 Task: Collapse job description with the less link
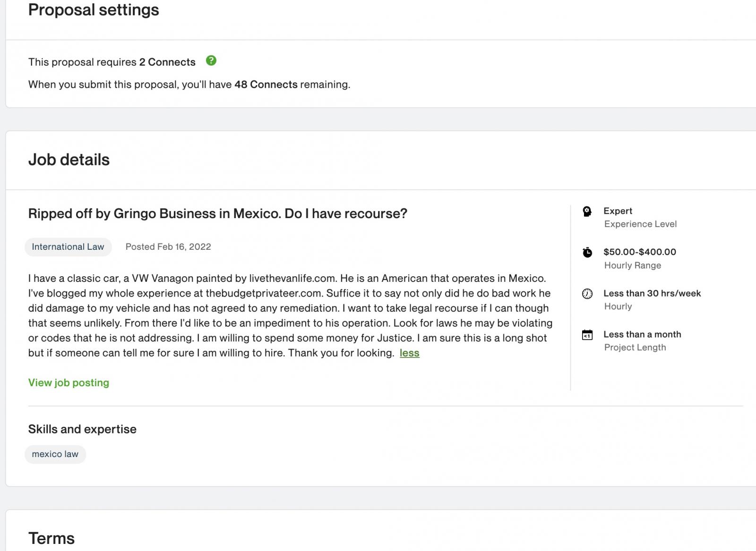click(x=410, y=353)
